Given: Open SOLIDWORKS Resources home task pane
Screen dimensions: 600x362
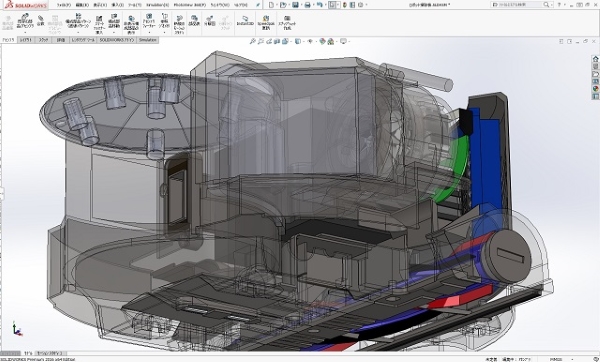Looking at the screenshot, I should (x=595, y=59).
